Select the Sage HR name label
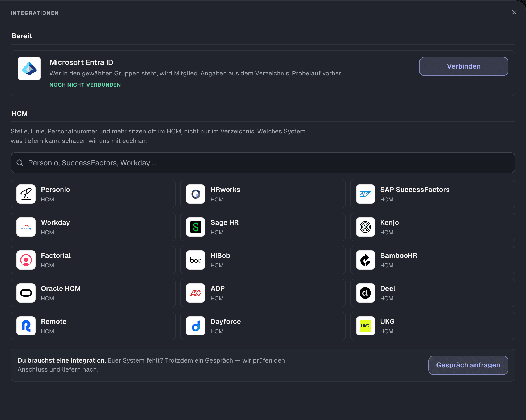 click(x=224, y=222)
